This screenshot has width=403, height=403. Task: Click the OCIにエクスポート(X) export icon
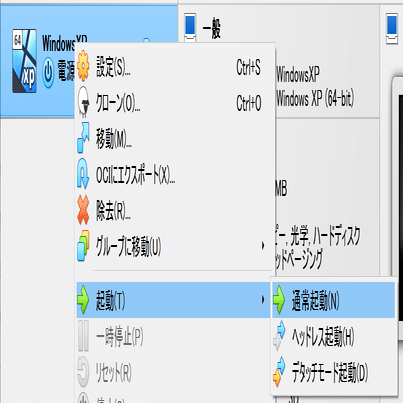(x=83, y=174)
